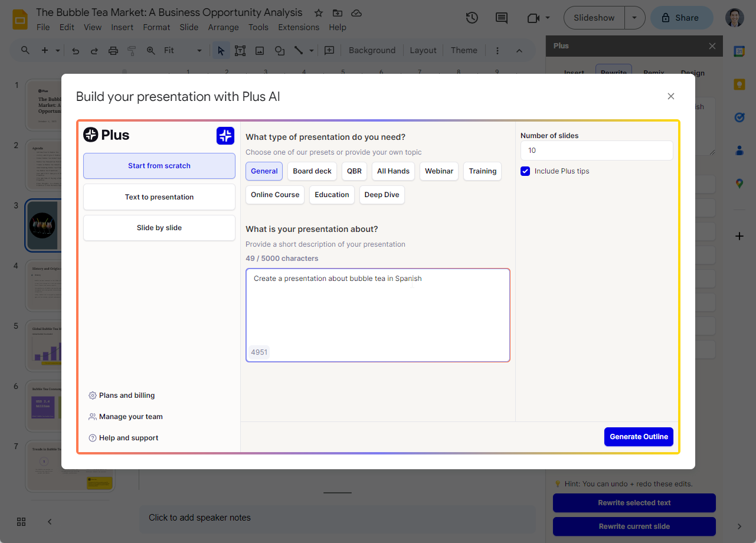
Task: Start a video call camera icon
Action: point(534,18)
